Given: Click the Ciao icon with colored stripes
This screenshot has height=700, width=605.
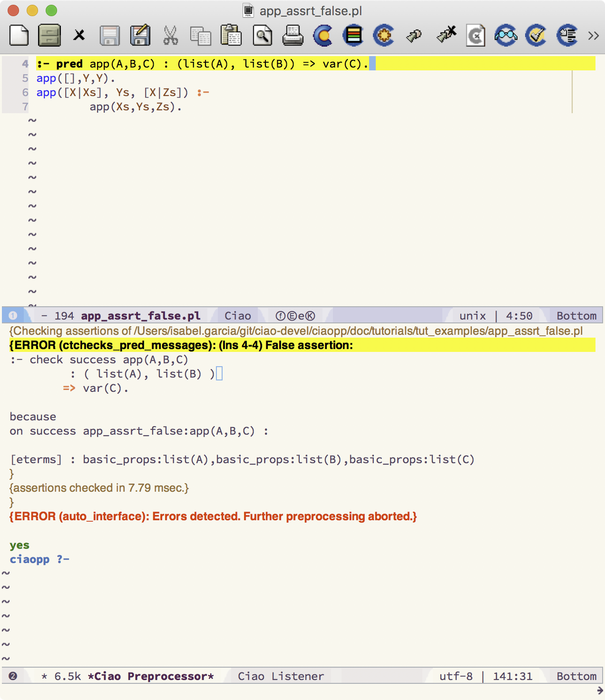Looking at the screenshot, I should click(x=353, y=36).
